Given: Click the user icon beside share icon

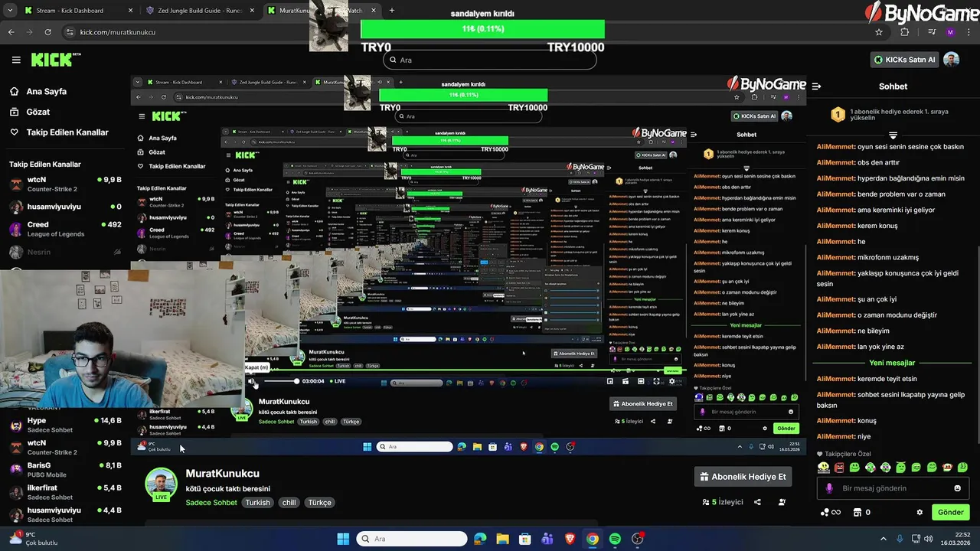Looking at the screenshot, I should coord(782,502).
